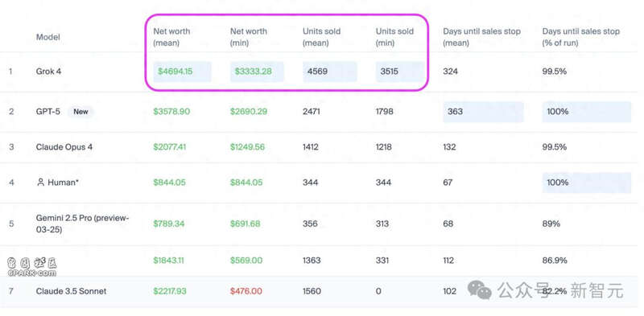Click the 6park.com watermark logo

pyautogui.click(x=31, y=267)
